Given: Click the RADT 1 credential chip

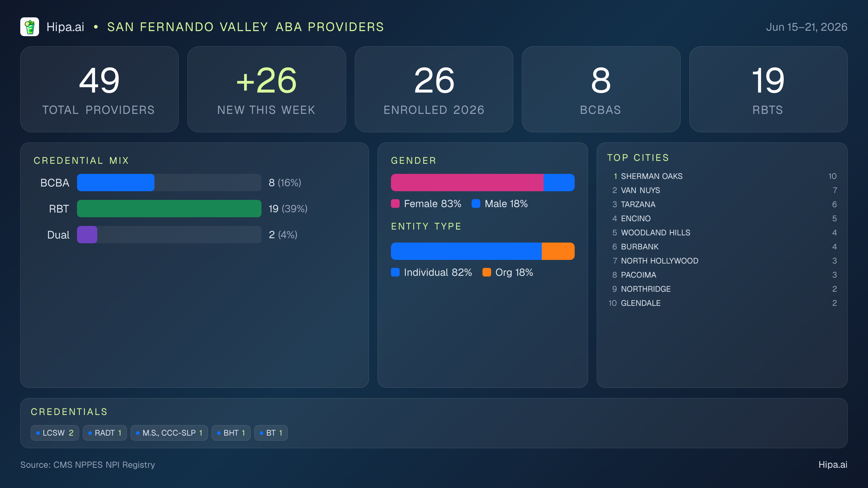Looking at the screenshot, I should click(105, 433).
